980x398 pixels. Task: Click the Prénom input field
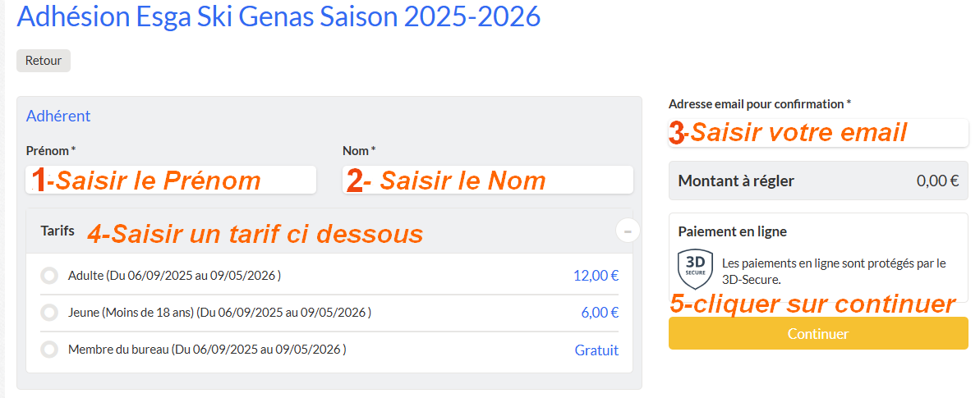coord(171,181)
